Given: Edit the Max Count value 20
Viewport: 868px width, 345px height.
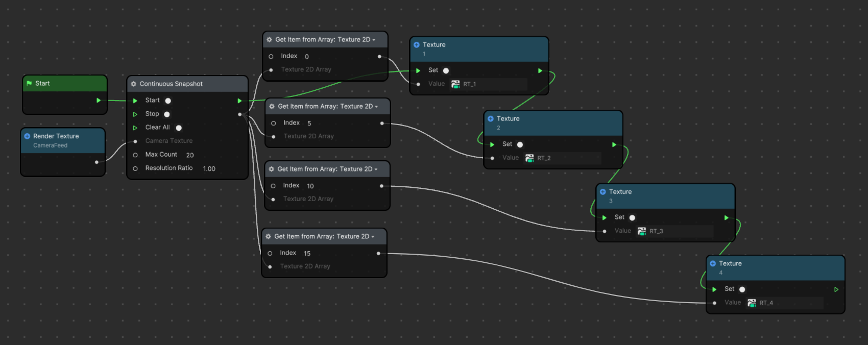Looking at the screenshot, I should click(x=190, y=155).
